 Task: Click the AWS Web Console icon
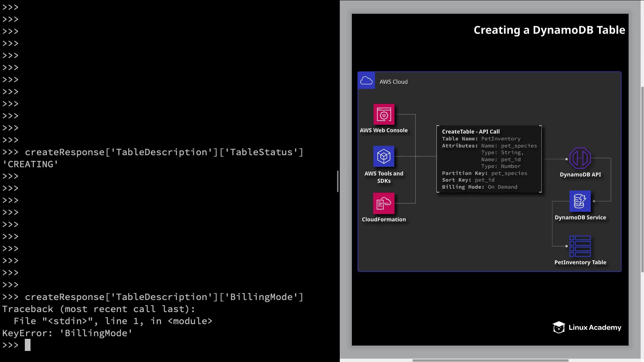(x=384, y=114)
